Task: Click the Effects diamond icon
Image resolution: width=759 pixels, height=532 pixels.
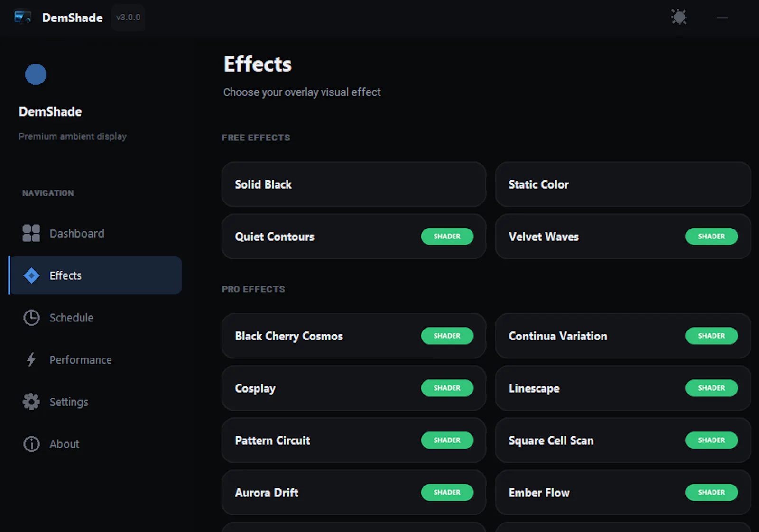Action: (31, 275)
